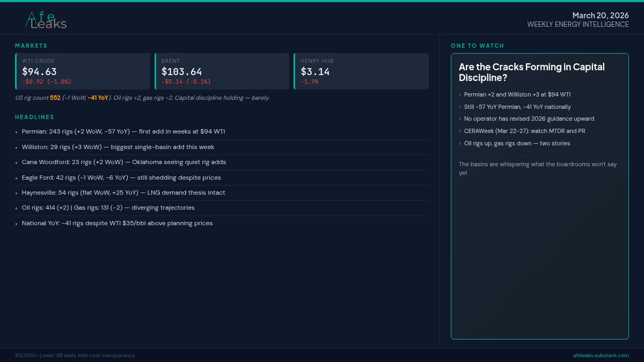Click bullet CERAWeek watch MTDR and PR
Image resolution: width=644 pixels, height=362 pixels.
click(x=525, y=131)
